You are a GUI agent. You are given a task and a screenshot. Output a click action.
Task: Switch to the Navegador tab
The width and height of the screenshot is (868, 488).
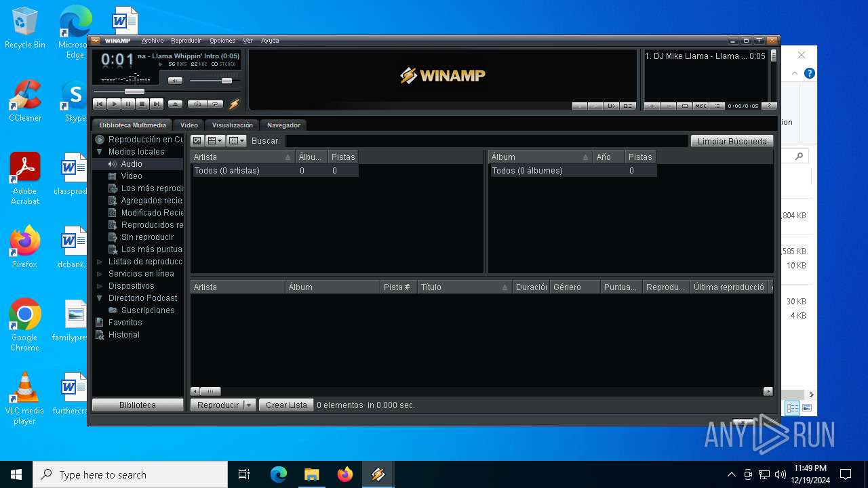283,125
